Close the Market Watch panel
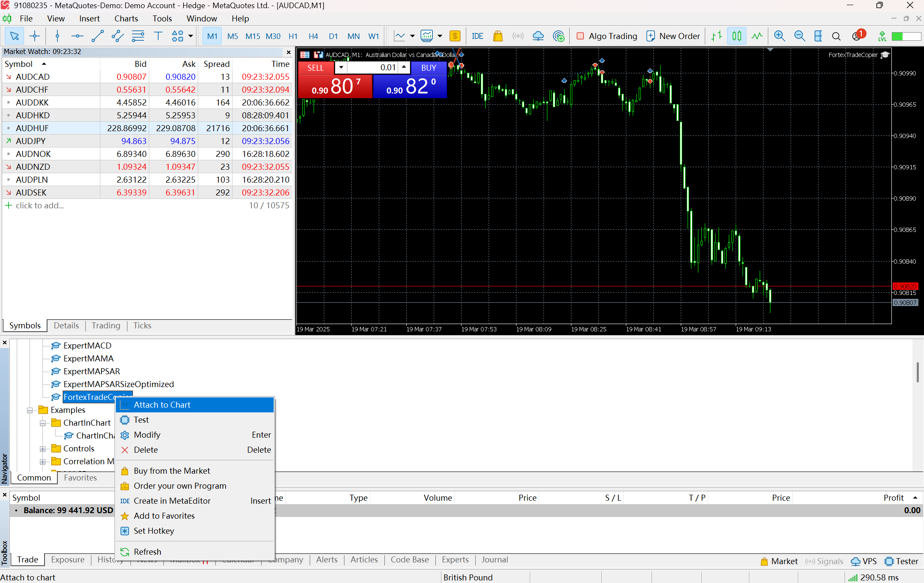Viewport: 924px width, 583px height. click(289, 52)
